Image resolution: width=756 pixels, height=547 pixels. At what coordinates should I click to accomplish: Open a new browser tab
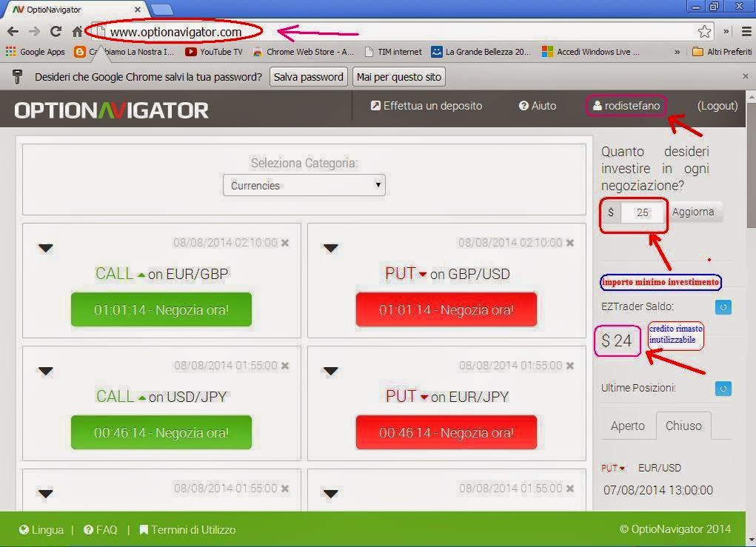162,9
